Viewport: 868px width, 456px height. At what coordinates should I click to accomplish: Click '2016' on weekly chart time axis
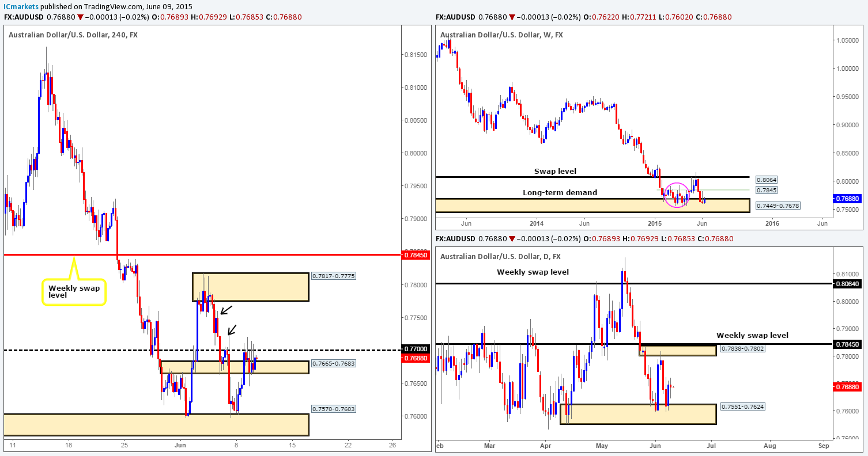coord(772,224)
